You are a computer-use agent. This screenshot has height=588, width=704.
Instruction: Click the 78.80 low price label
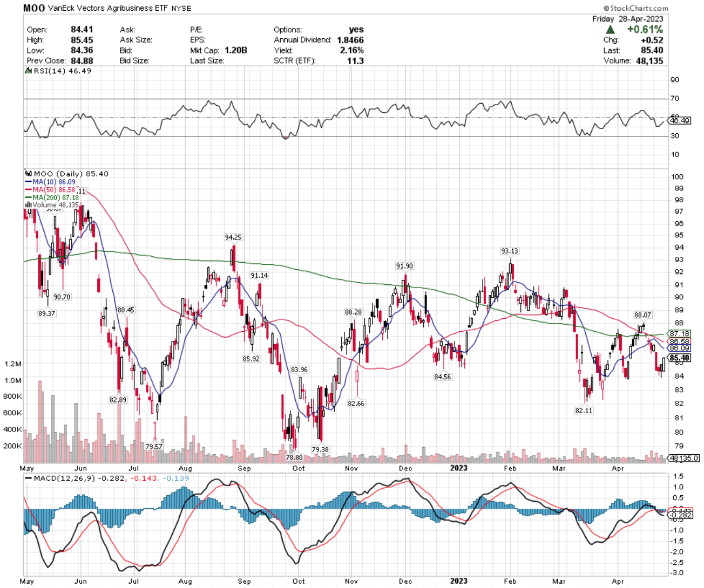294,457
